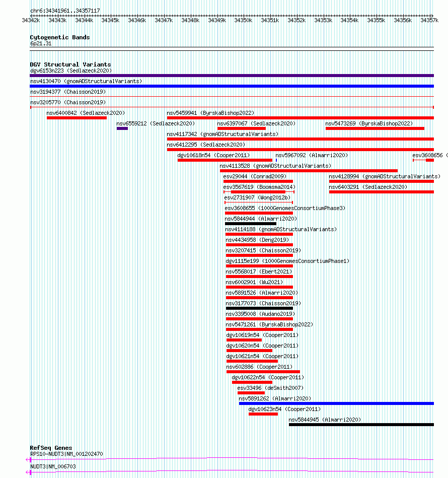Open the RPS10-NUDT3|NM_001202470 gene label
448x478 pixels.
pyautogui.click(x=66, y=454)
